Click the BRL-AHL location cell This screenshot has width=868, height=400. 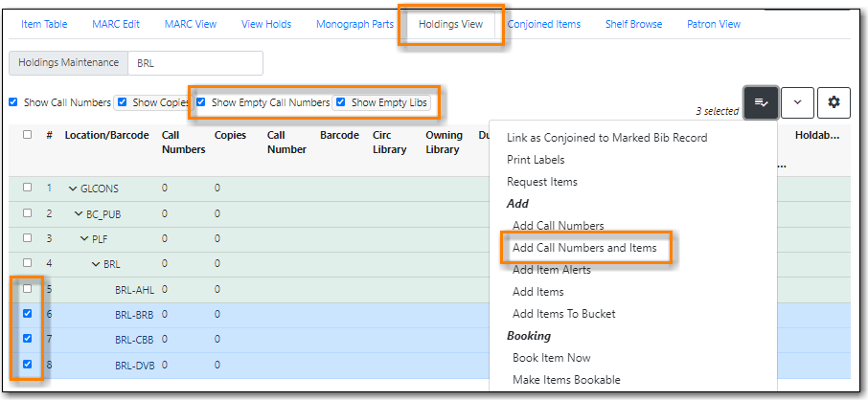[x=134, y=289]
